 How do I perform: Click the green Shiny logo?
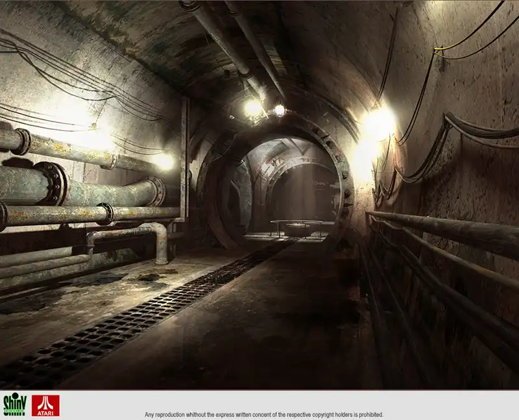14,405
